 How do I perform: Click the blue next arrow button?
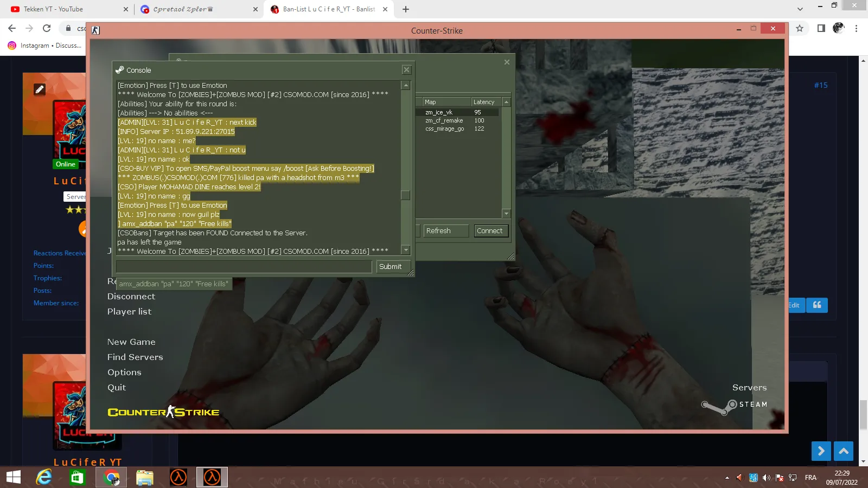click(x=821, y=451)
